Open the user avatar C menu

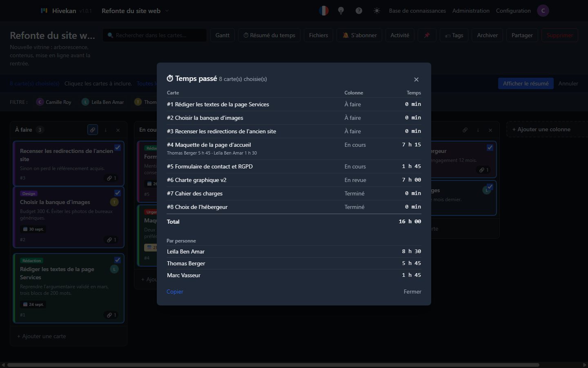(x=543, y=11)
